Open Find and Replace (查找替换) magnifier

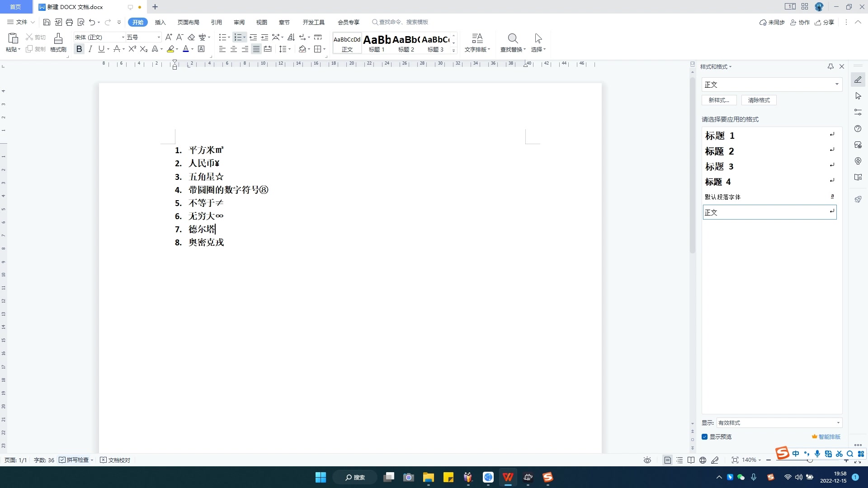point(513,38)
